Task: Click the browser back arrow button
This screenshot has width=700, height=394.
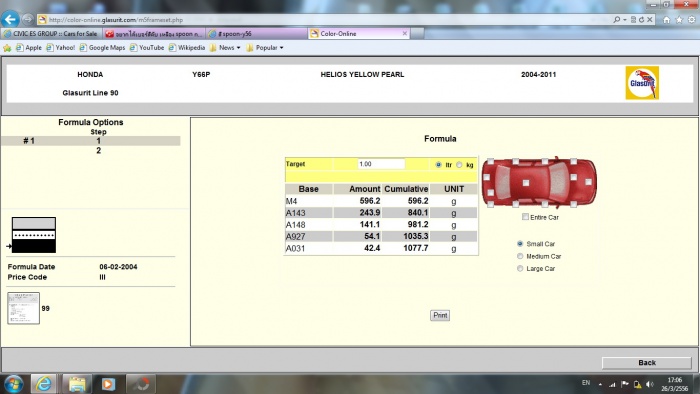Action: coord(10,19)
